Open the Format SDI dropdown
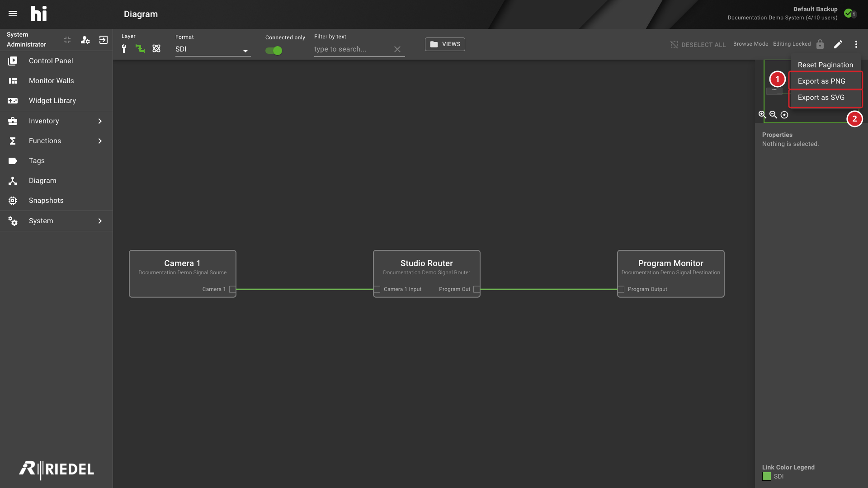This screenshot has width=868, height=488. coord(213,49)
